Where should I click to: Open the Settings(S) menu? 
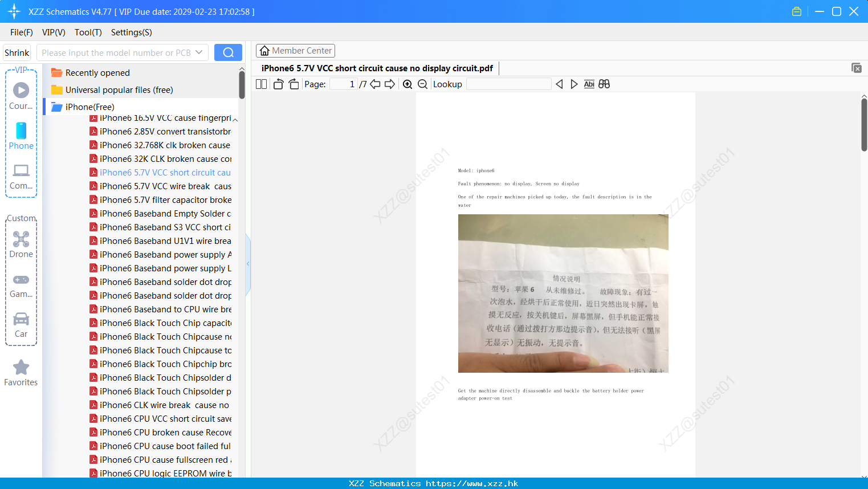pyautogui.click(x=132, y=32)
